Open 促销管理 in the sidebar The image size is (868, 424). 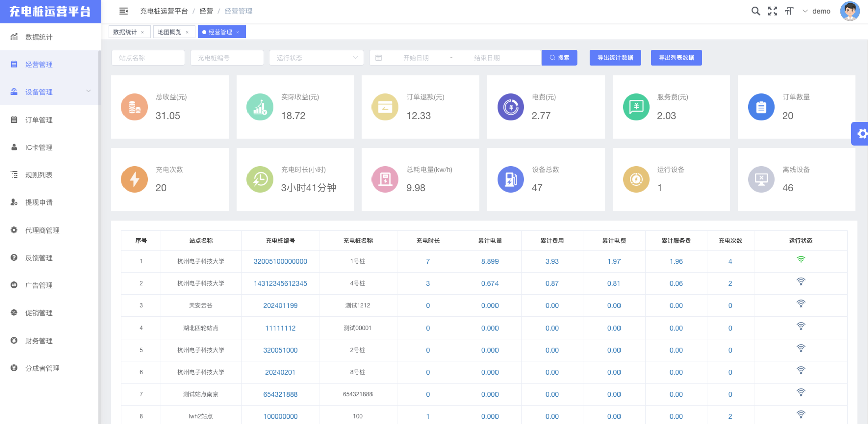click(x=50, y=313)
